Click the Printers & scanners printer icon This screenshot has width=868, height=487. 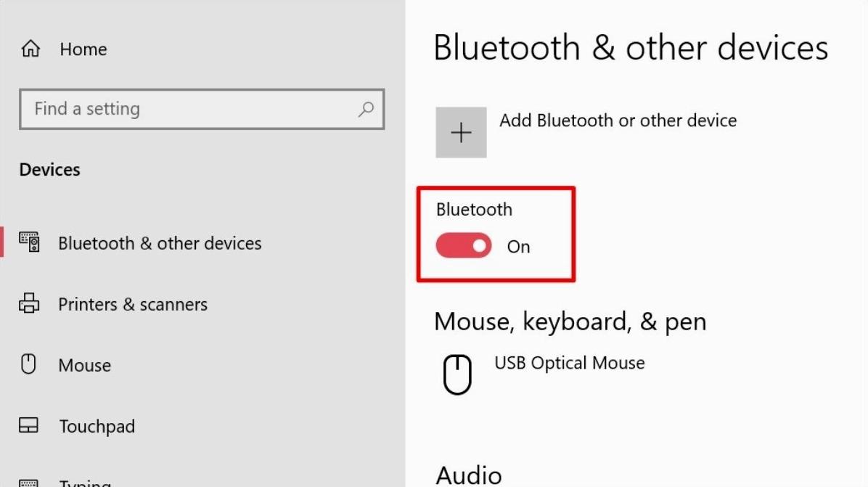(30, 304)
